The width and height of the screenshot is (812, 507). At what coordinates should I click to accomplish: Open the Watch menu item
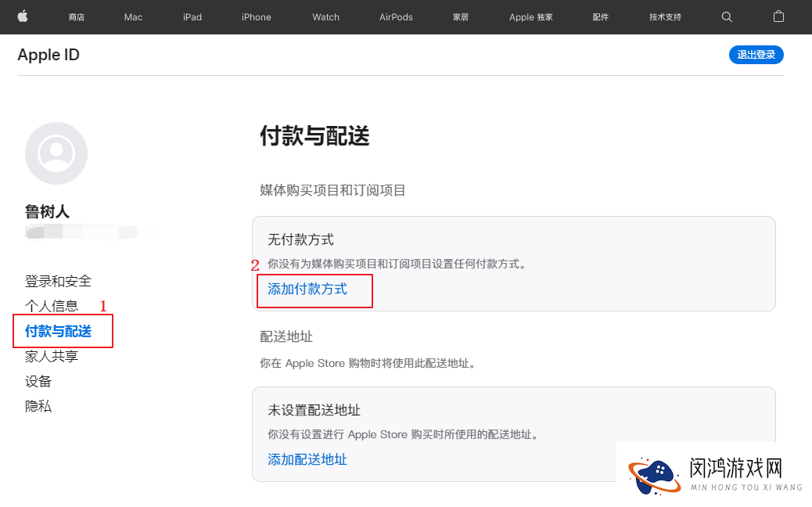(x=325, y=17)
